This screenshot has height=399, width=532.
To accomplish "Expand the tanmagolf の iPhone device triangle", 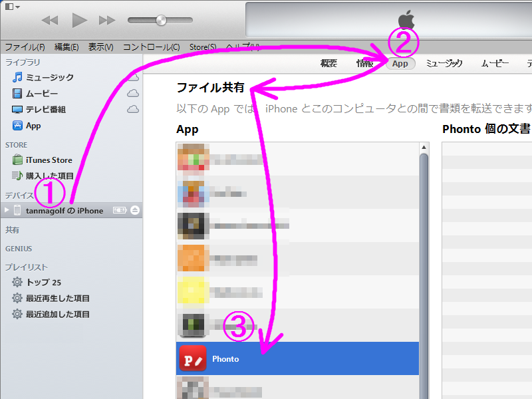I will 7,210.
